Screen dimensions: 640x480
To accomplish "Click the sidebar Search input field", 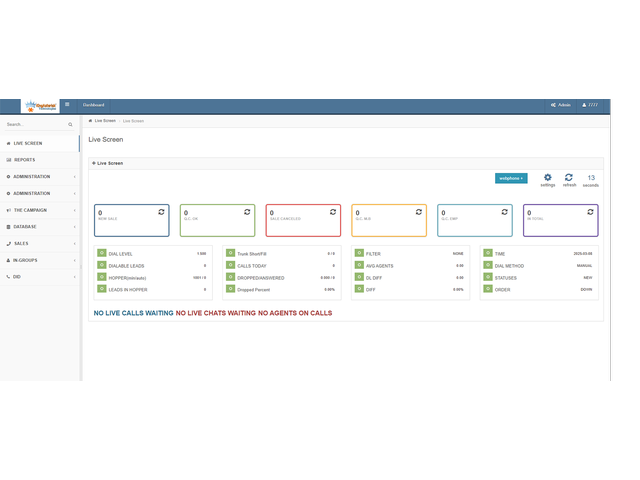I will [34, 125].
